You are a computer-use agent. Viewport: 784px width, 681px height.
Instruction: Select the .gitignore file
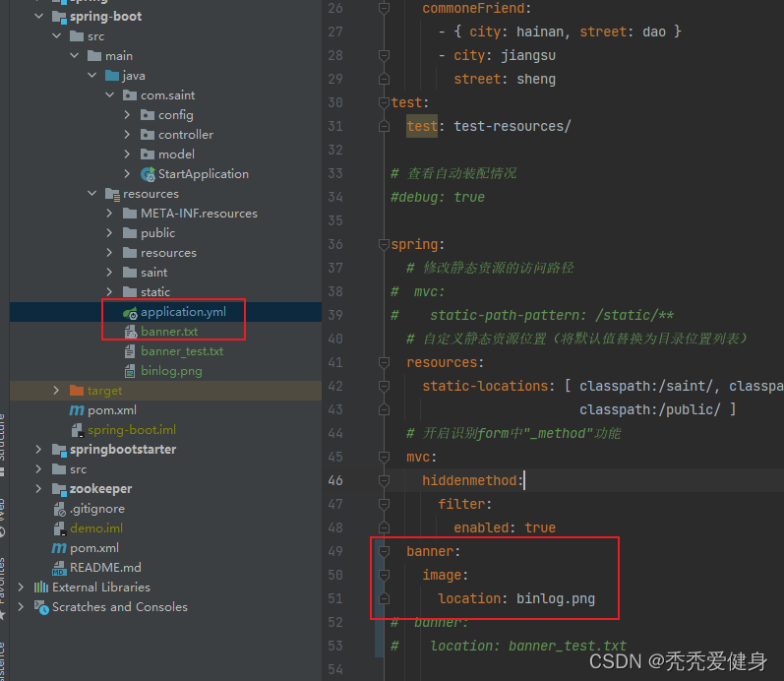pos(96,509)
